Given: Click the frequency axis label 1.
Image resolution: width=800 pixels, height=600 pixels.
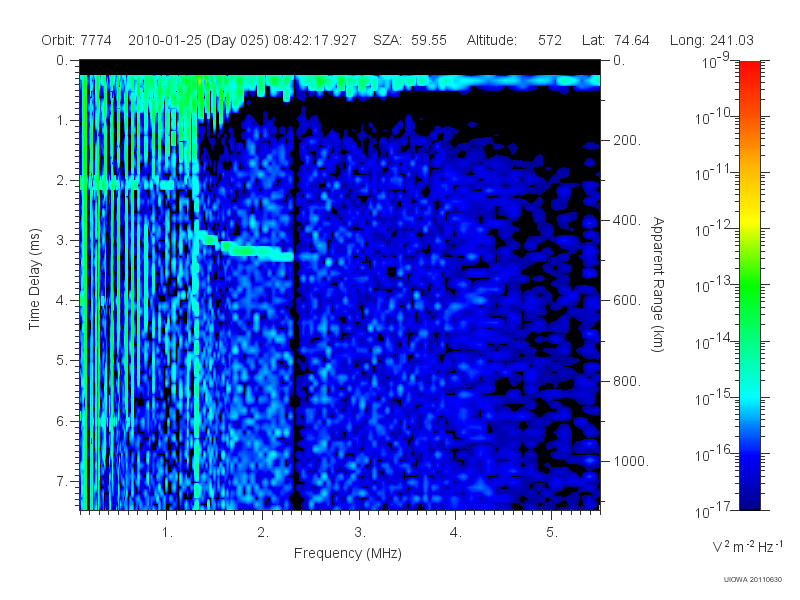Looking at the screenshot, I should point(167,533).
